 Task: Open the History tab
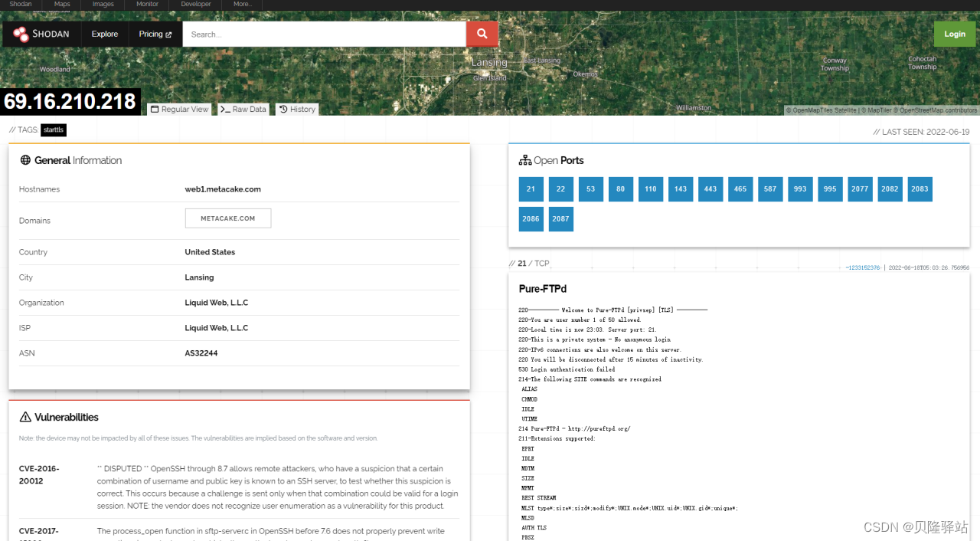click(297, 109)
